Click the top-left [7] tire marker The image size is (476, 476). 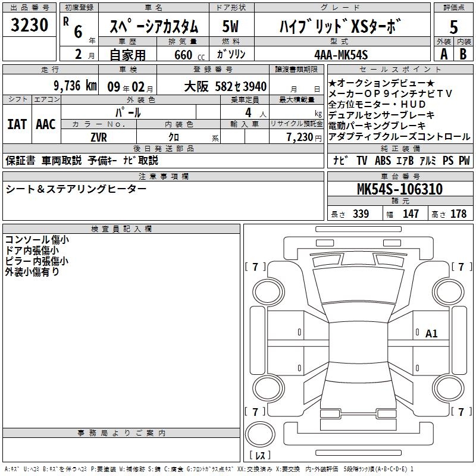[255, 267]
